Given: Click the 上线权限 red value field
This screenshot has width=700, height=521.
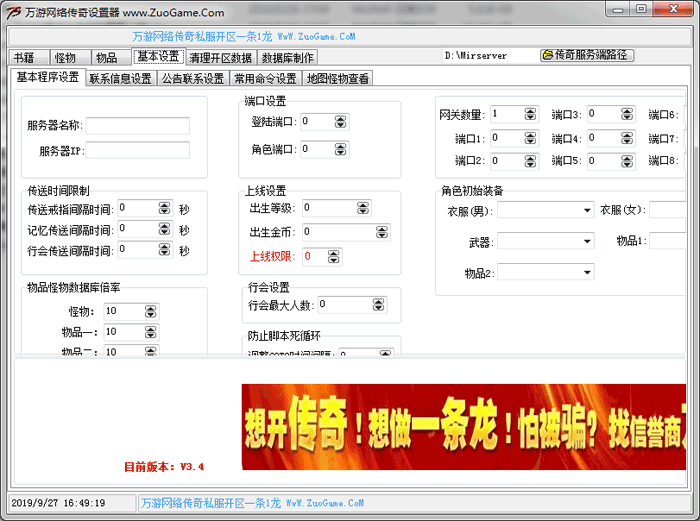Looking at the screenshot, I should (315, 257).
